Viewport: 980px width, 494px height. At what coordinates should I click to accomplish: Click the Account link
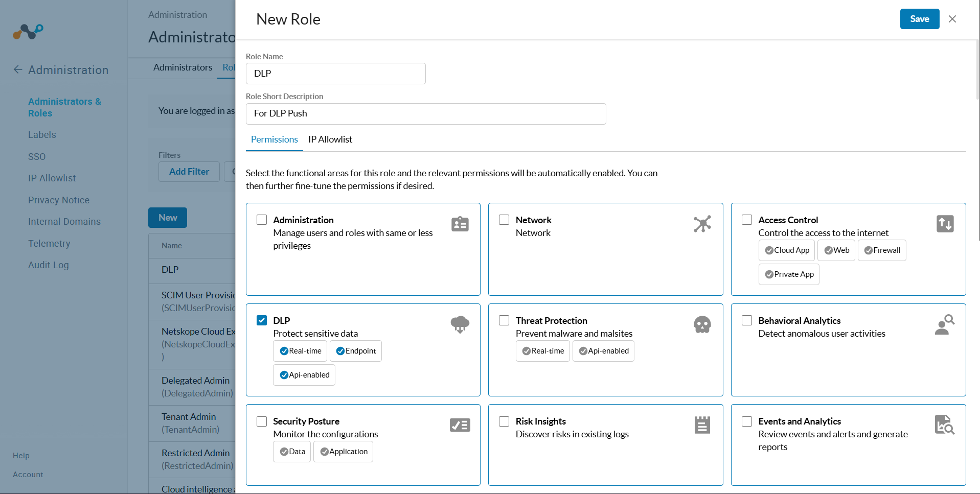tap(28, 475)
